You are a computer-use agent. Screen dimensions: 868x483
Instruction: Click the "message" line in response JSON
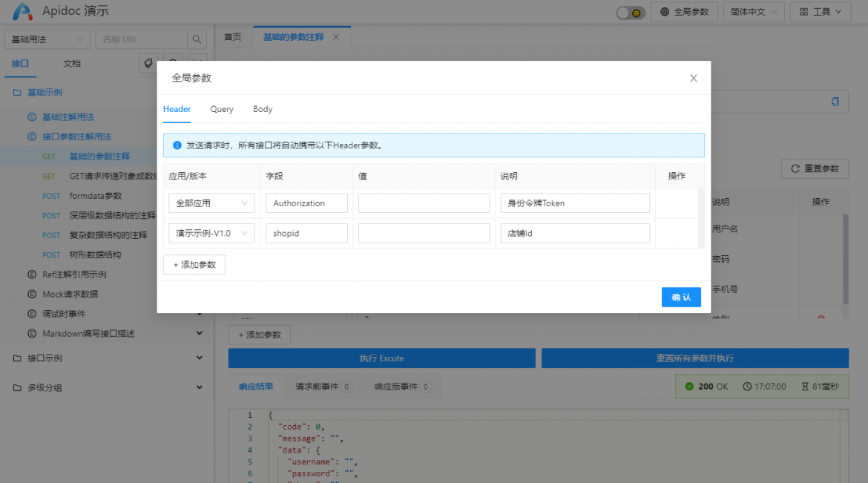pyautogui.click(x=311, y=438)
